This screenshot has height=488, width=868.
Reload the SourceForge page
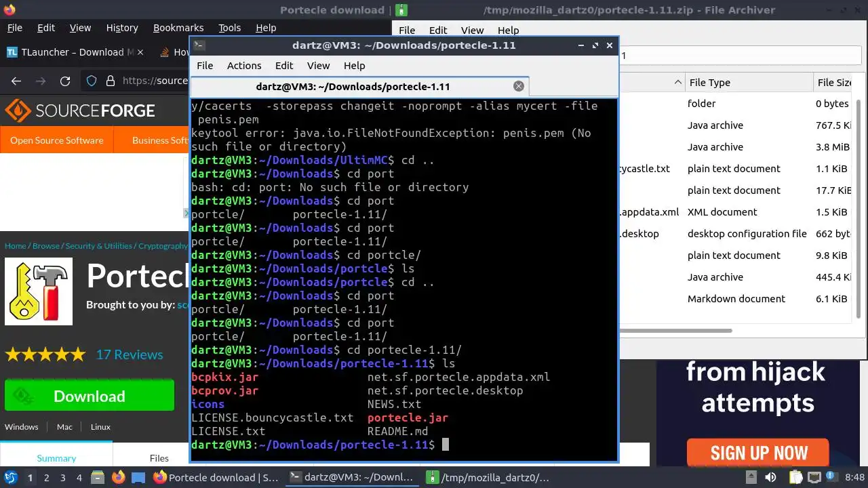[65, 81]
